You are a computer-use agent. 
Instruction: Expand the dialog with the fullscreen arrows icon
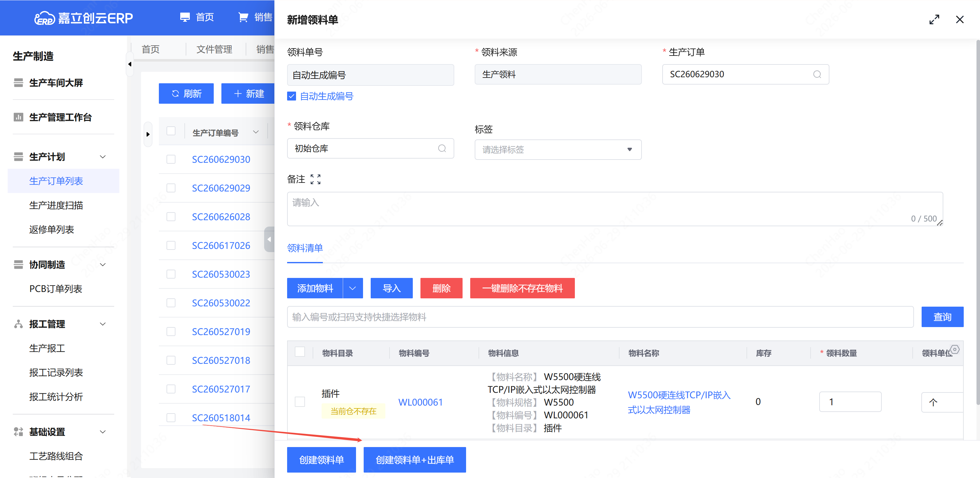pos(934,19)
